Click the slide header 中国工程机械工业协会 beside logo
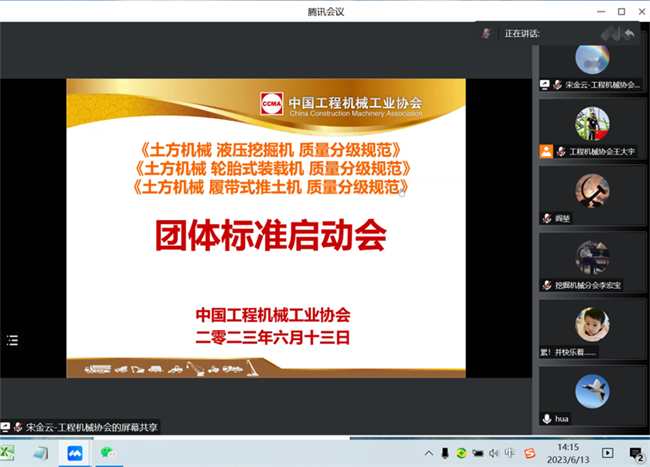Viewport: 650px width, 467px height. (355, 102)
